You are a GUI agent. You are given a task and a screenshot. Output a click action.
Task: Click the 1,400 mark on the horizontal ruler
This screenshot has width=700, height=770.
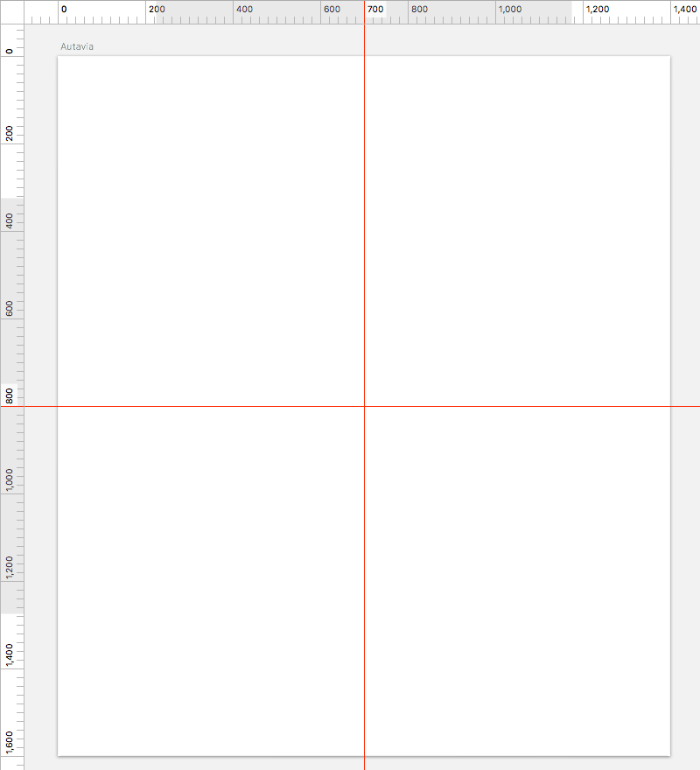[x=685, y=10]
